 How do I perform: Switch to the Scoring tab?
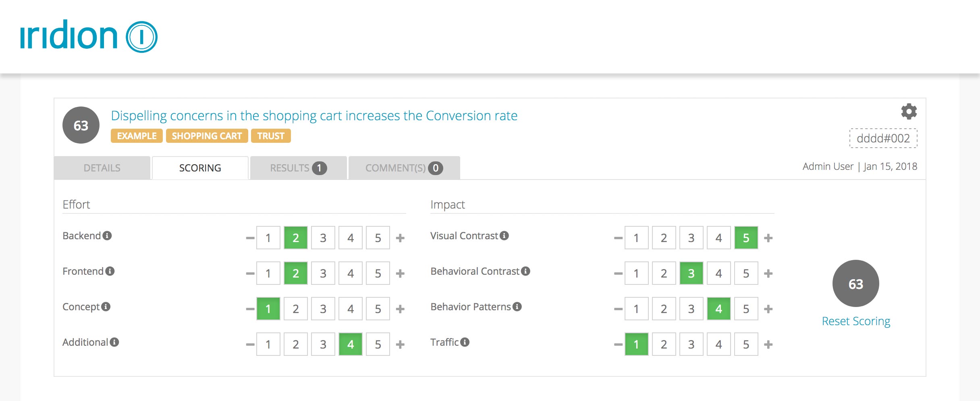[x=200, y=168]
